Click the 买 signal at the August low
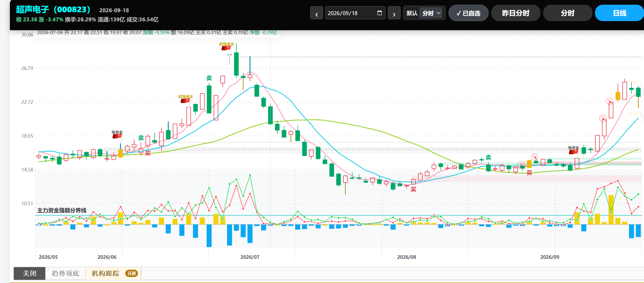Image resolution: width=644 pixels, height=283 pixels. pyautogui.click(x=413, y=190)
